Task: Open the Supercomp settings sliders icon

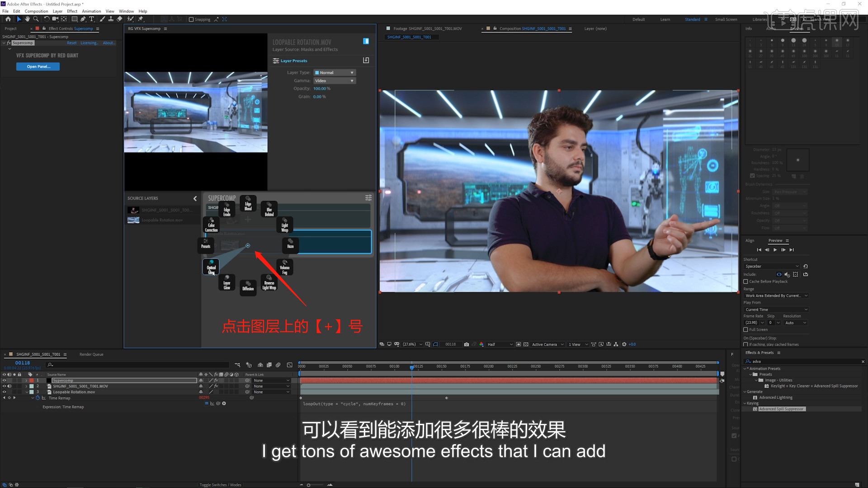Action: click(x=368, y=198)
